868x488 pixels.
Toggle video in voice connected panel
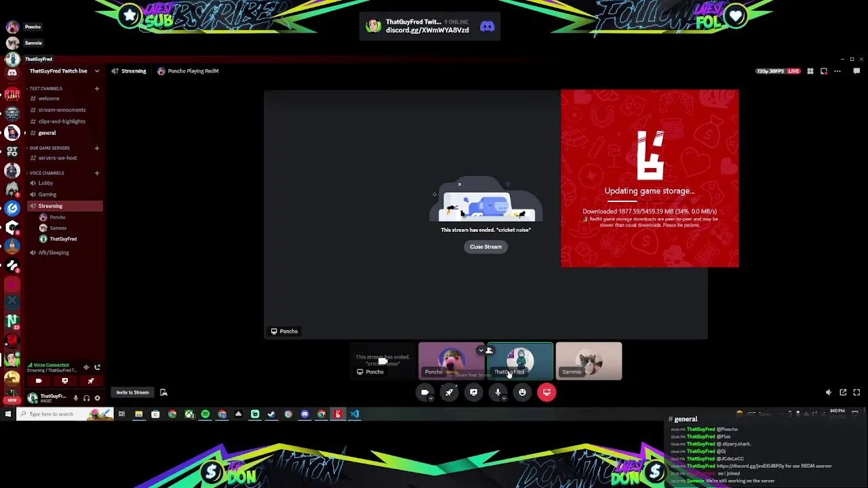[39, 381]
